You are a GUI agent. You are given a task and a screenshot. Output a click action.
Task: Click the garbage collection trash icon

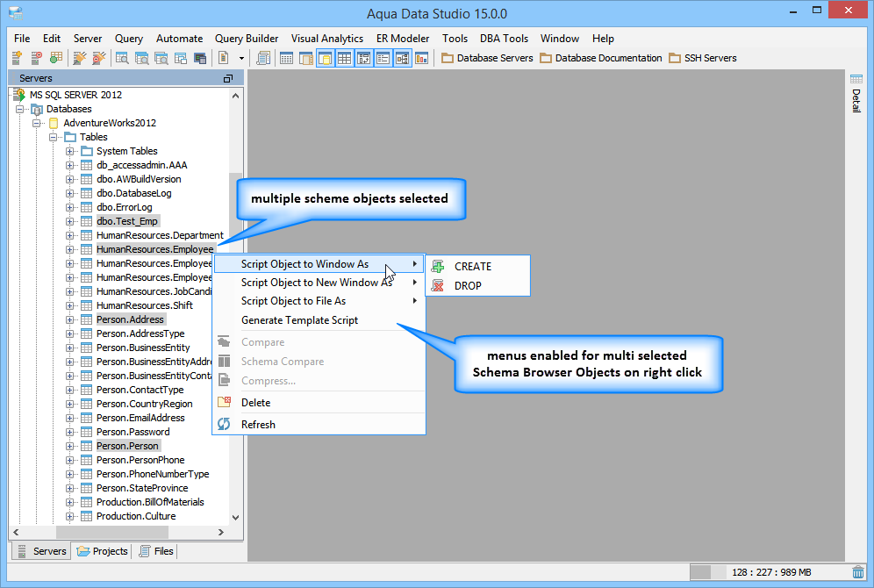tap(858, 572)
